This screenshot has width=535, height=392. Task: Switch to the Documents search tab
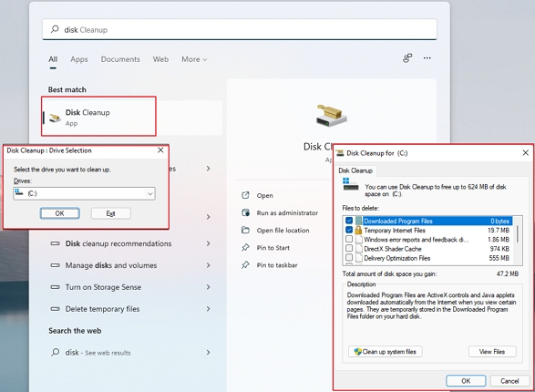(120, 59)
